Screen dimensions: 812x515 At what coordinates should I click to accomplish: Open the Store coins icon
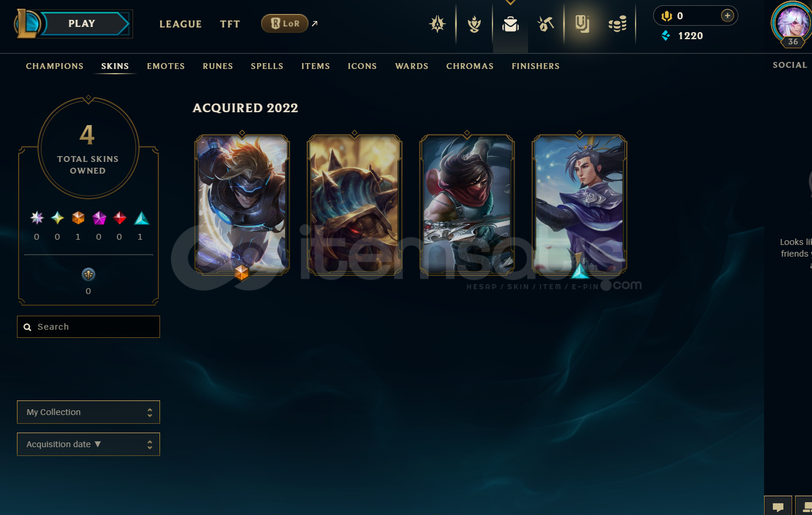[x=617, y=24]
